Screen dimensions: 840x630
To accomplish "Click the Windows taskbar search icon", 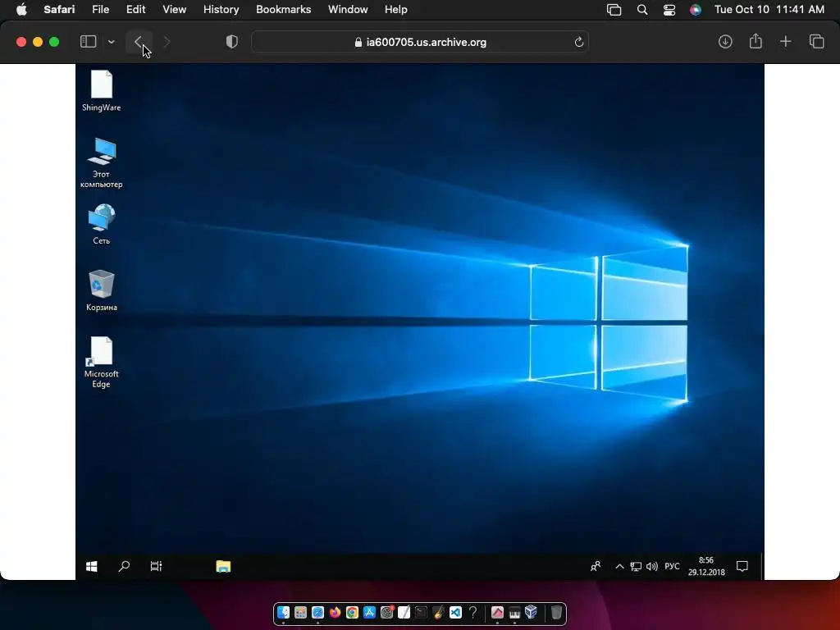I will (x=124, y=566).
